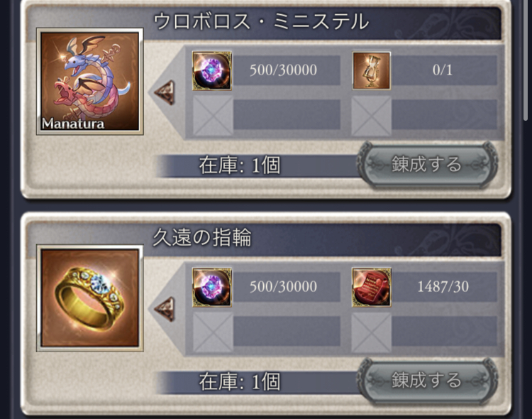Click the arrow beside the ring image
The image size is (532, 419).
coord(165,309)
